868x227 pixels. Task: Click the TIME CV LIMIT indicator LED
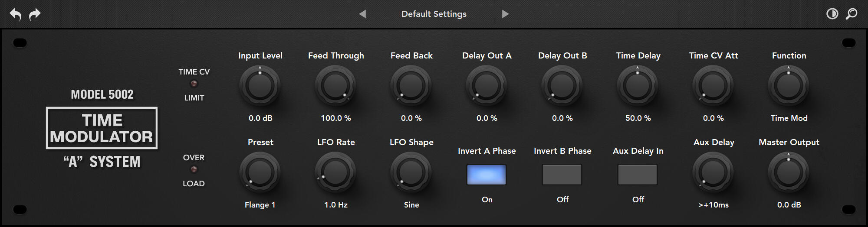pyautogui.click(x=194, y=84)
